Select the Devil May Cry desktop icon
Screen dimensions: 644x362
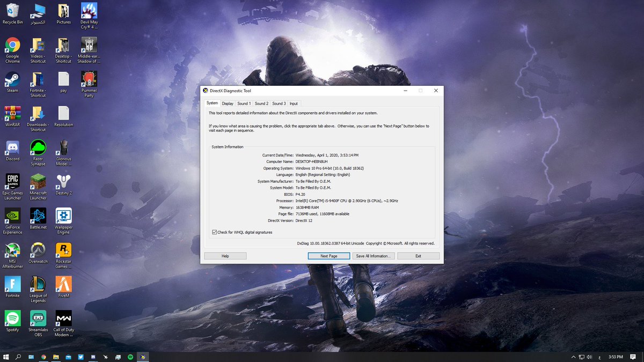pyautogui.click(x=89, y=16)
